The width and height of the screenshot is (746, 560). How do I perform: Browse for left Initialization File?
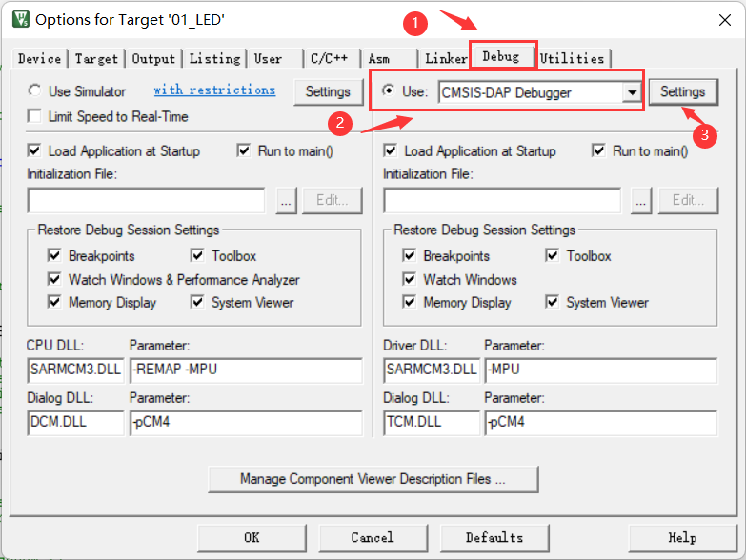pos(286,201)
